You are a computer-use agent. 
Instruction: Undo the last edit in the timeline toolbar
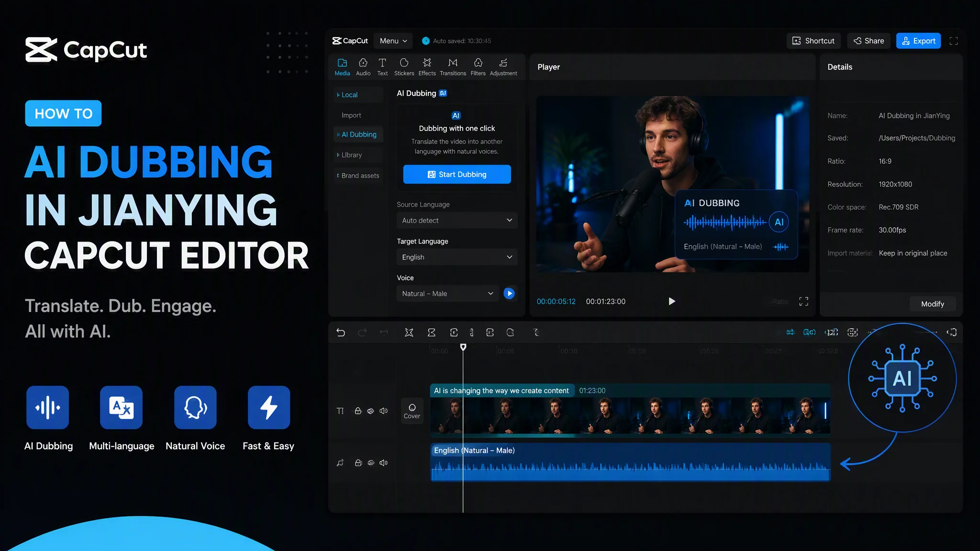(x=341, y=332)
